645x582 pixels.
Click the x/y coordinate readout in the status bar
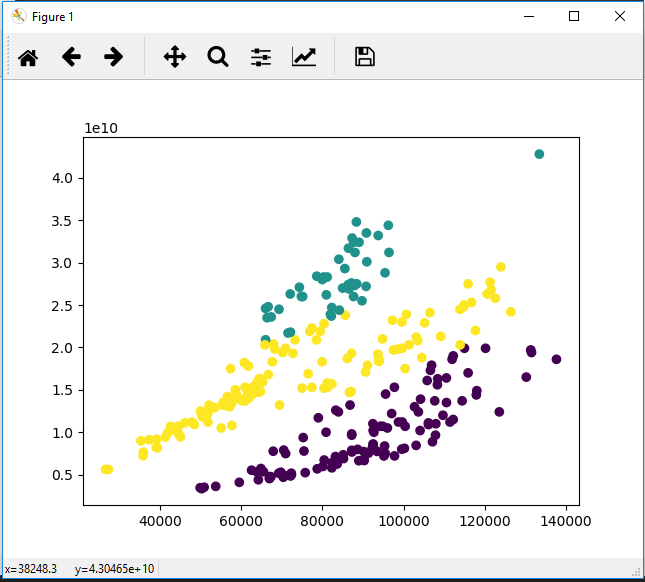point(80,568)
